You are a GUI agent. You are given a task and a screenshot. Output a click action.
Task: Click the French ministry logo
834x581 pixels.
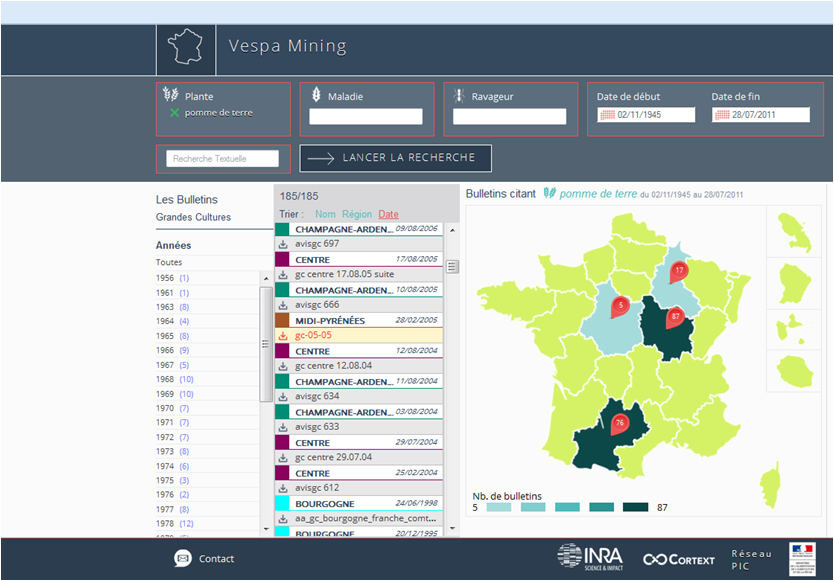pos(802,559)
